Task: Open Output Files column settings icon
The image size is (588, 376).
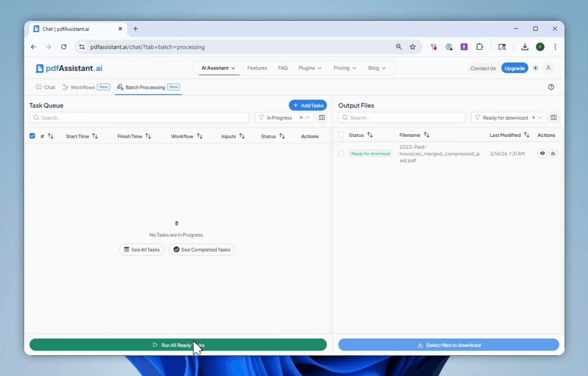Action: (x=554, y=118)
